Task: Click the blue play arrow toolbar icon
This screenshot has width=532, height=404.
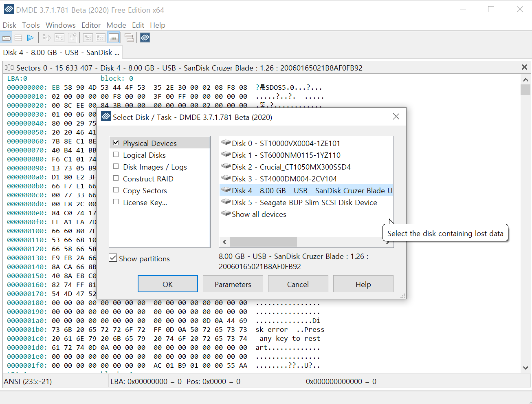Action: coord(30,38)
